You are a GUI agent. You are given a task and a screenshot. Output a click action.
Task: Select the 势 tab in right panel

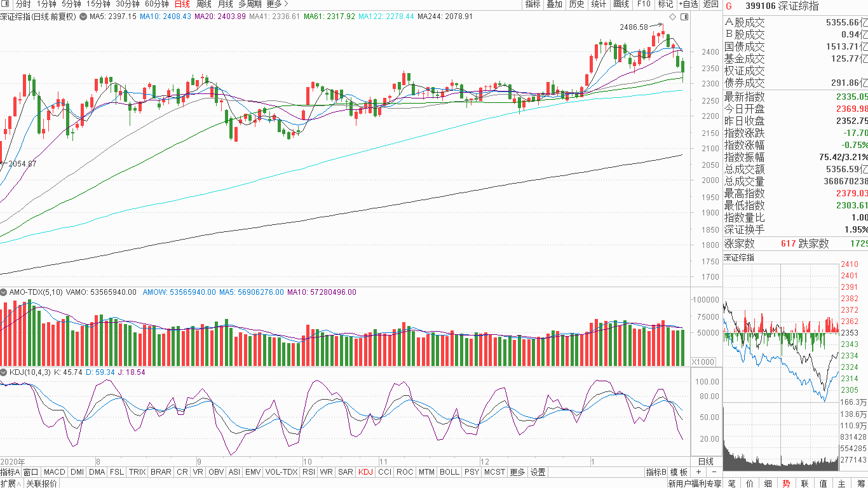tap(787, 484)
